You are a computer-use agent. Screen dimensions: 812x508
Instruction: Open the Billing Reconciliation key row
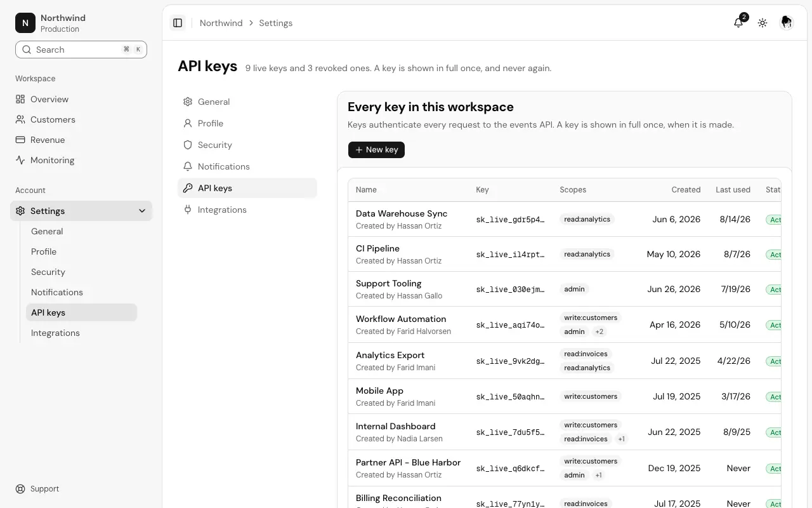565,497
